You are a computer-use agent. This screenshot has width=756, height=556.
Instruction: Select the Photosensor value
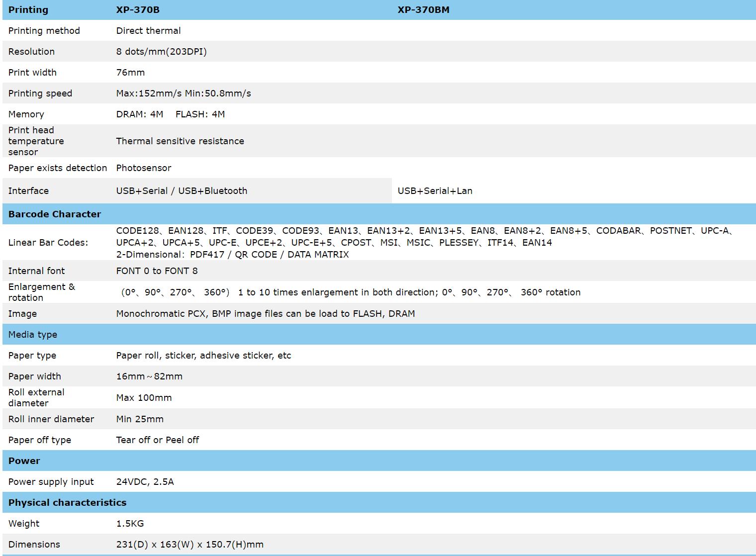pos(144,168)
